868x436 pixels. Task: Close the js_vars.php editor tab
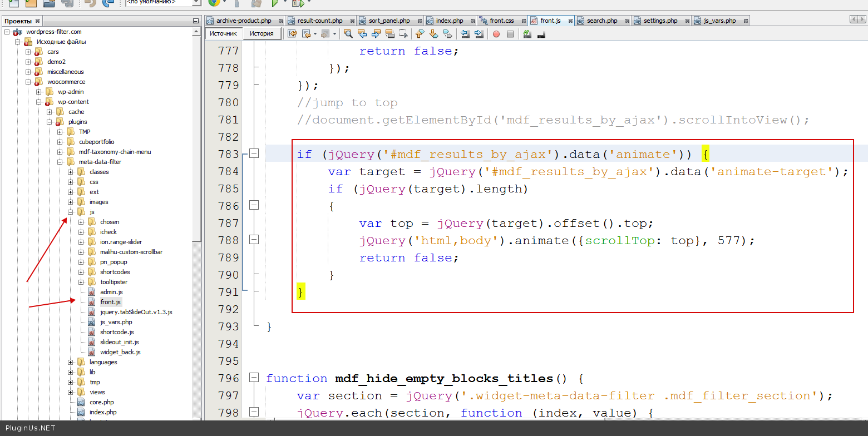[x=745, y=21]
